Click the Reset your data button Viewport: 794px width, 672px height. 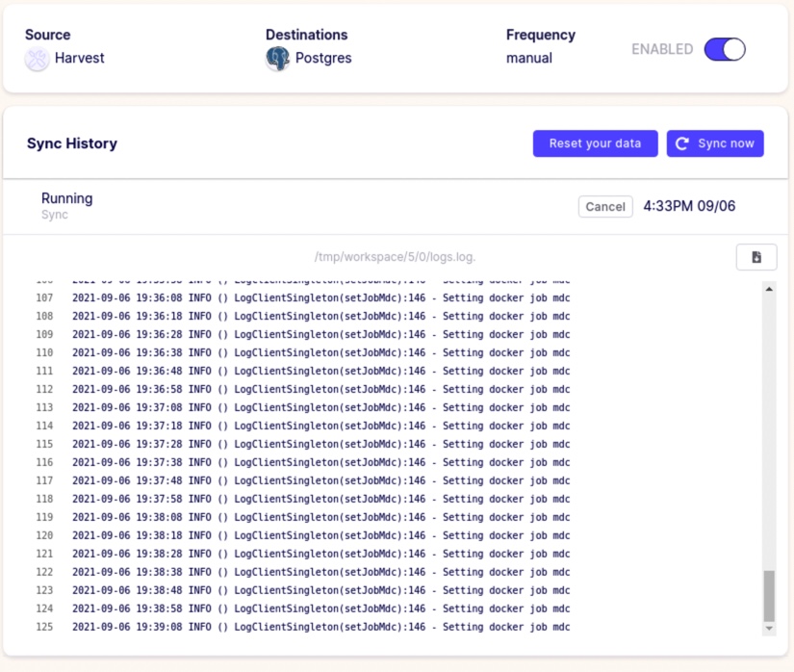[x=595, y=143]
